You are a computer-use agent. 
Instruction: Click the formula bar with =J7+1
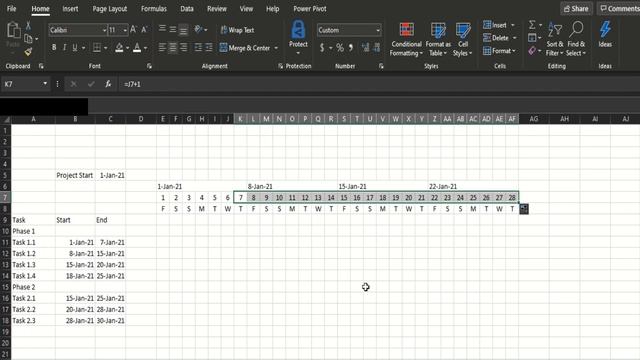[380, 84]
